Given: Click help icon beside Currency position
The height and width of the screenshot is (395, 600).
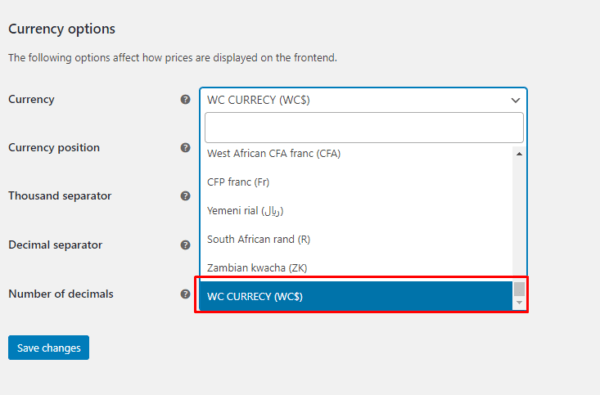Looking at the screenshot, I should tap(185, 148).
